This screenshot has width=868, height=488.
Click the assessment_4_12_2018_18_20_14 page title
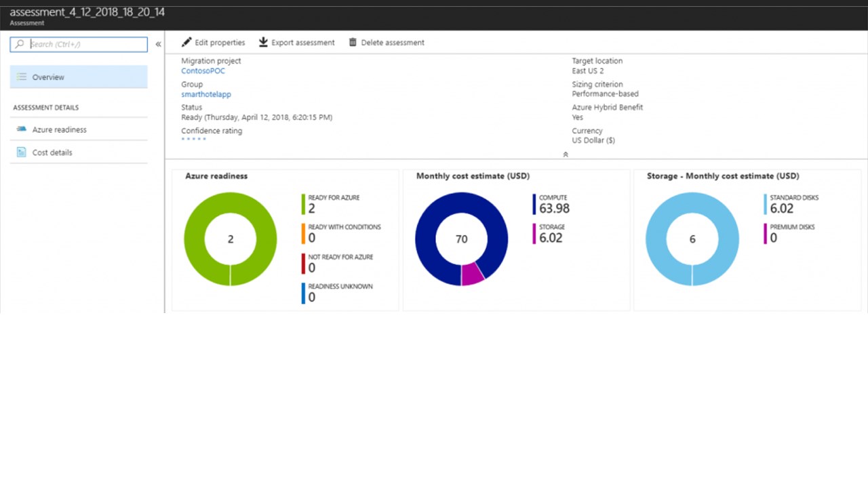tap(87, 12)
